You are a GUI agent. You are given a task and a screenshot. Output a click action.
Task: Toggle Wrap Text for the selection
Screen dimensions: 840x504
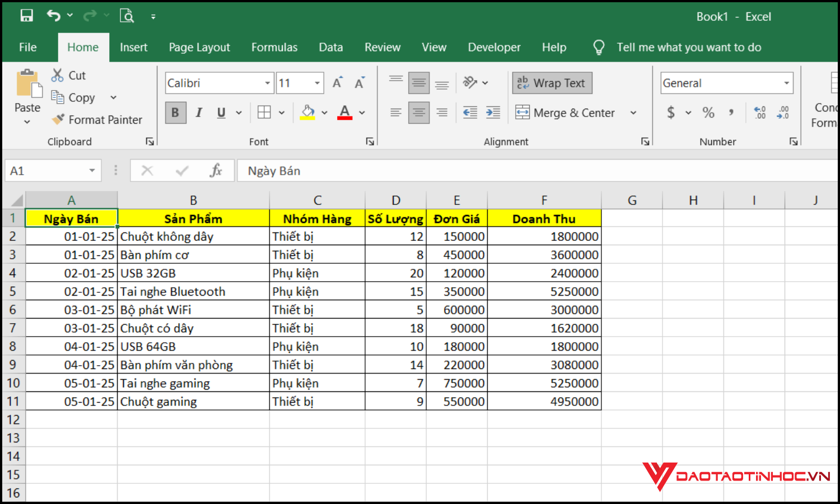552,82
